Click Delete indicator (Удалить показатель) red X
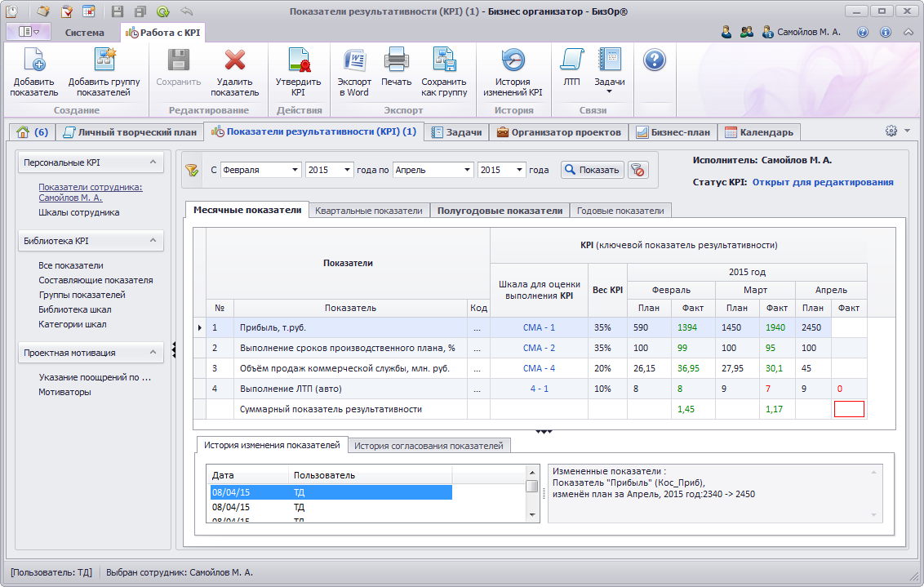This screenshot has width=924, height=587. point(234,60)
